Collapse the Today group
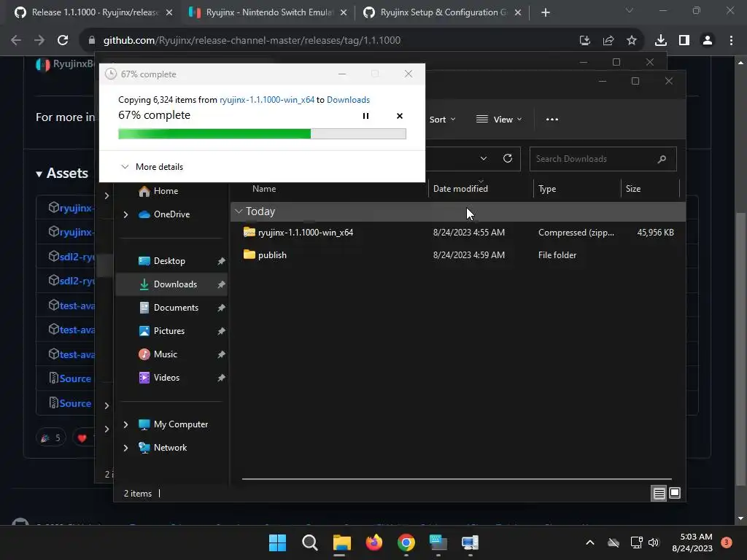747x560 pixels. pos(239,211)
